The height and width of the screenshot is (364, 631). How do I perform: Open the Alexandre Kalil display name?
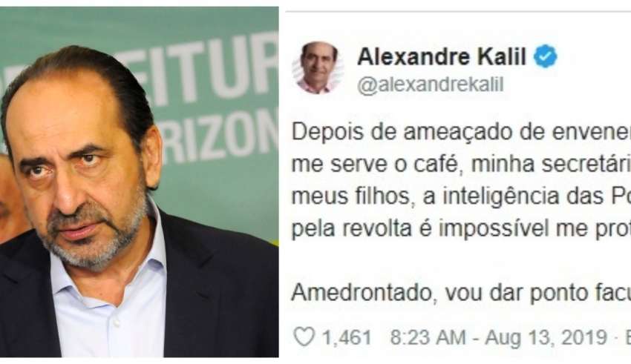pyautogui.click(x=442, y=56)
